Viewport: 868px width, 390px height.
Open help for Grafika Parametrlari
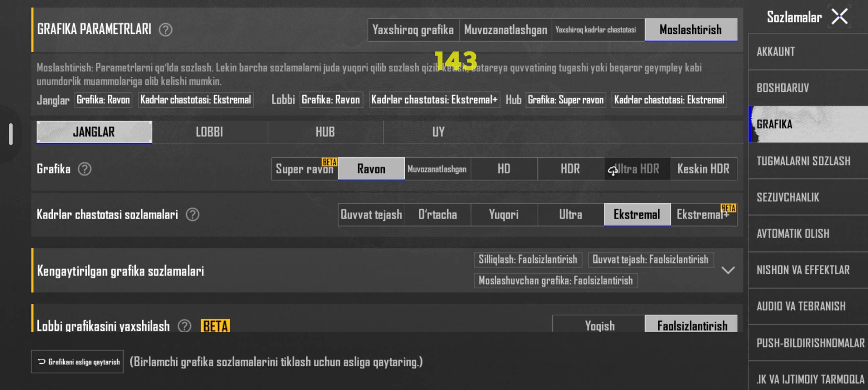click(x=166, y=30)
